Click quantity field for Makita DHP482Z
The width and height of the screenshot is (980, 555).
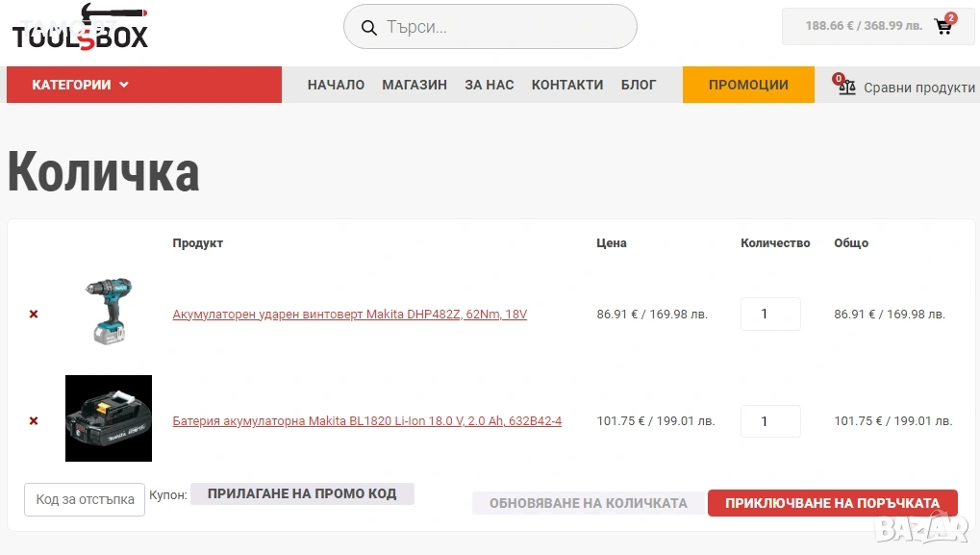pyautogui.click(x=770, y=314)
